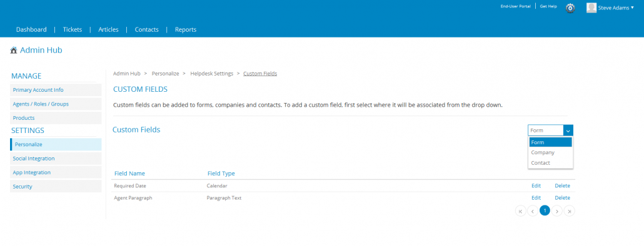This screenshot has height=246, width=644.
Task: Edit the Agent Paragraph field
Action: [536, 198]
